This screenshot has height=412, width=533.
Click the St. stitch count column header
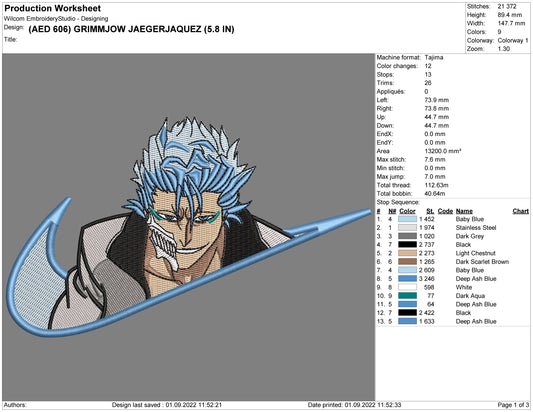(x=430, y=211)
